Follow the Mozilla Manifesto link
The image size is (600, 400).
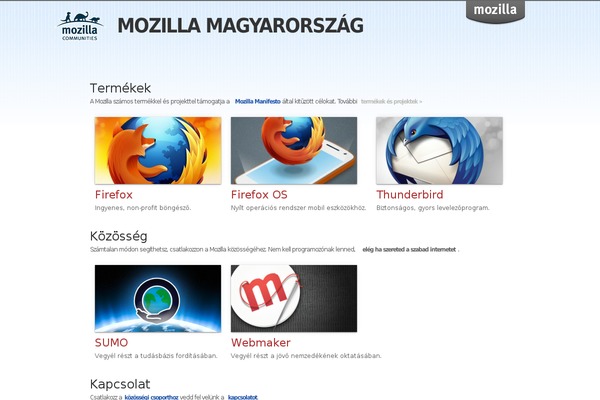[258, 101]
